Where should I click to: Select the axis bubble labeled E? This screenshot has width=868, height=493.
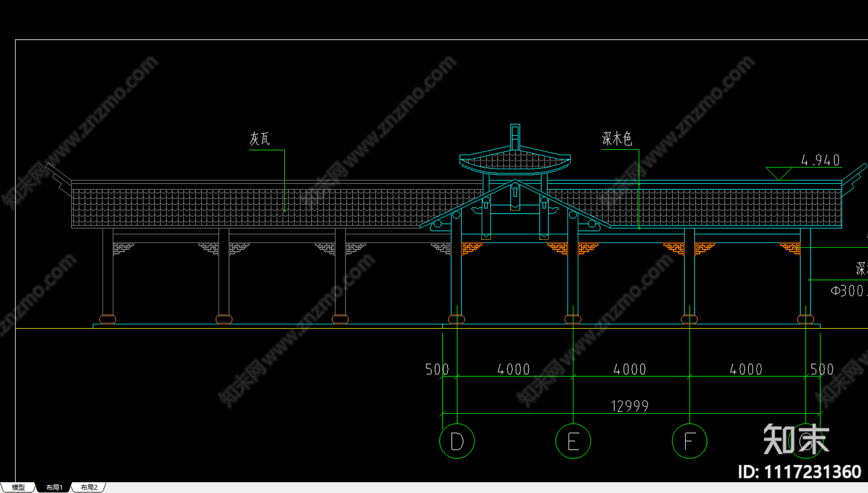point(573,441)
